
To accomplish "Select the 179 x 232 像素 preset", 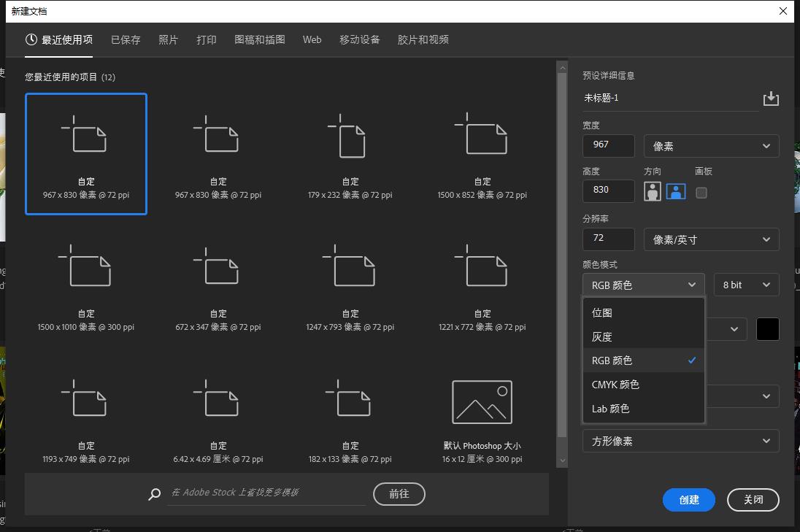I will pos(350,153).
